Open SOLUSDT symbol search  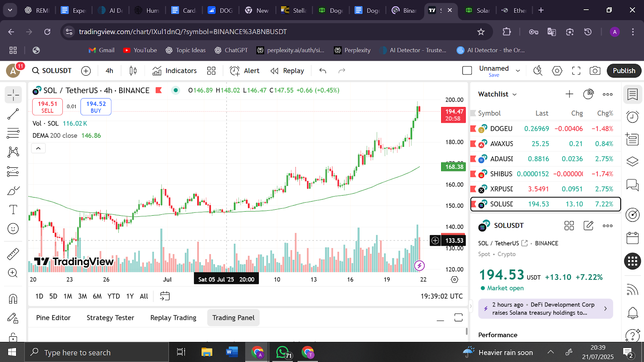click(52, 71)
